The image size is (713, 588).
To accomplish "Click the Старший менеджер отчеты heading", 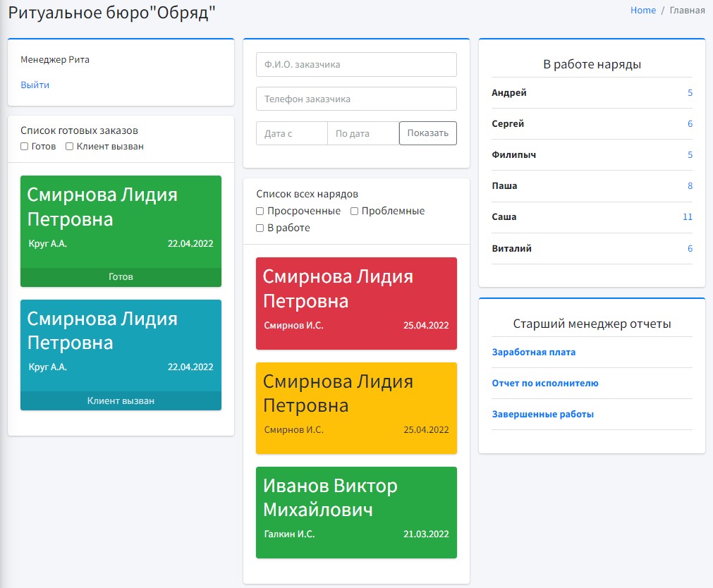I will pos(592,324).
